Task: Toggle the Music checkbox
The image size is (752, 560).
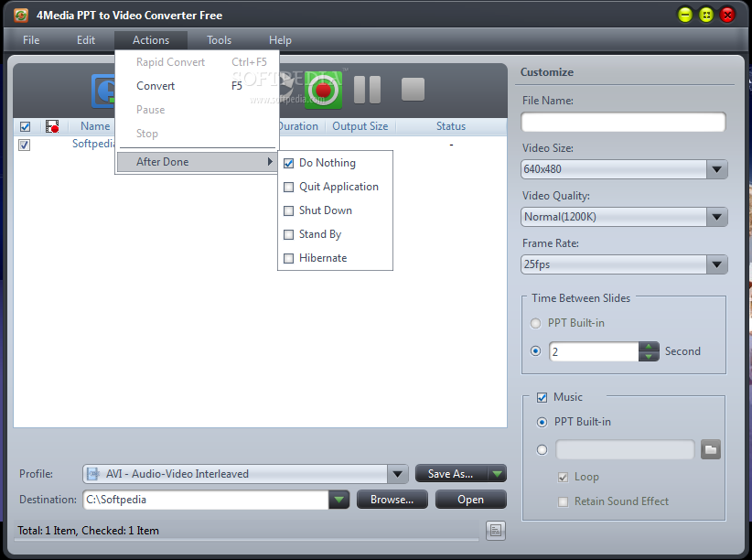Action: coord(542,397)
